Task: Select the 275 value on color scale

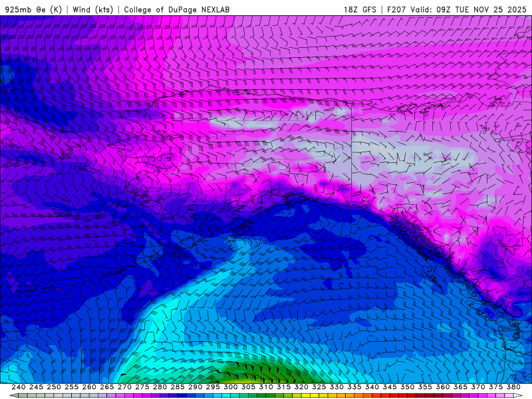Action: (142, 387)
